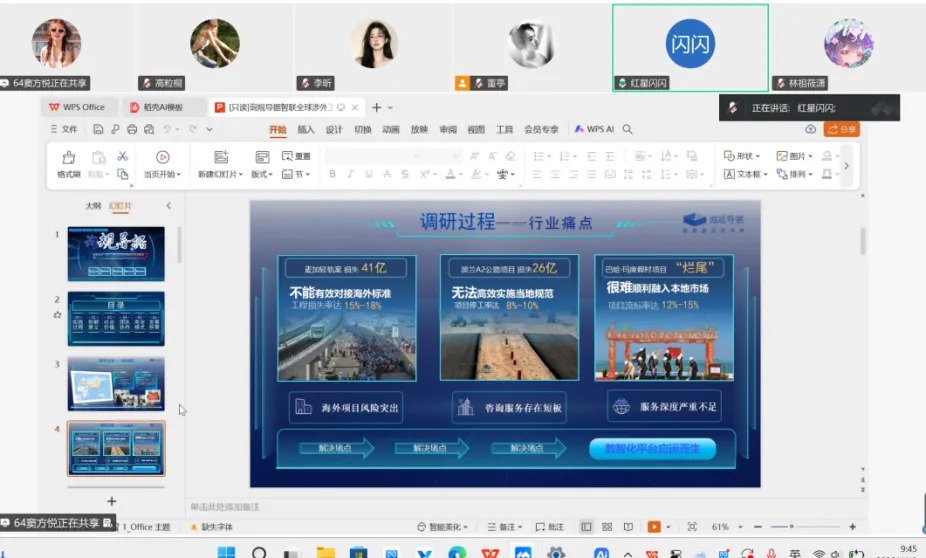Open new tab with plus button
926x558 pixels.
[376, 107]
